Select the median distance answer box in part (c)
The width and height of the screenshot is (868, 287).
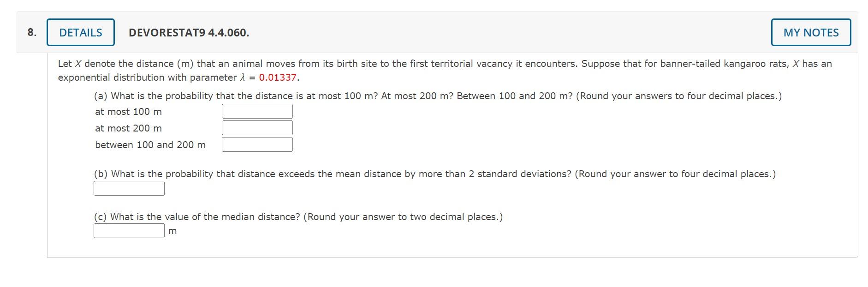pyautogui.click(x=129, y=231)
